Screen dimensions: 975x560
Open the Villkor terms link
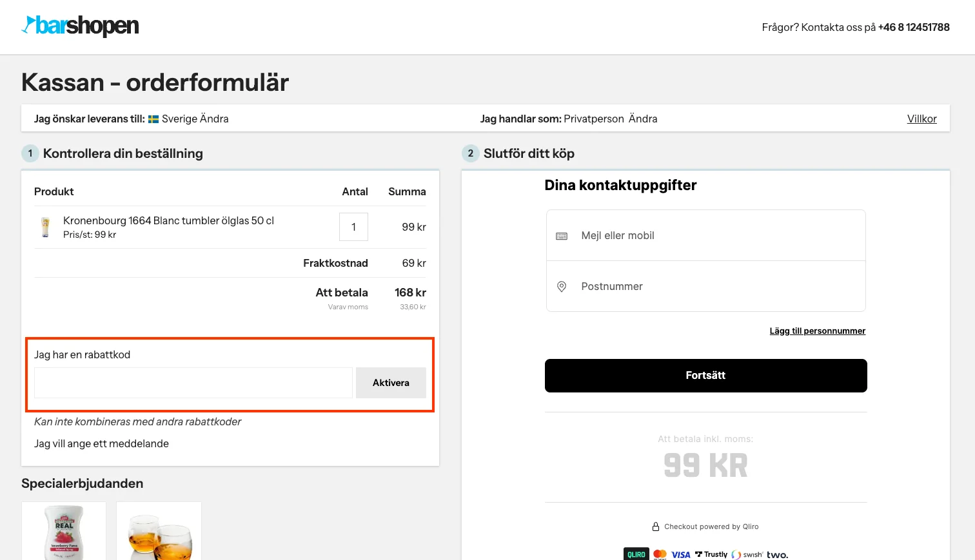click(x=922, y=119)
